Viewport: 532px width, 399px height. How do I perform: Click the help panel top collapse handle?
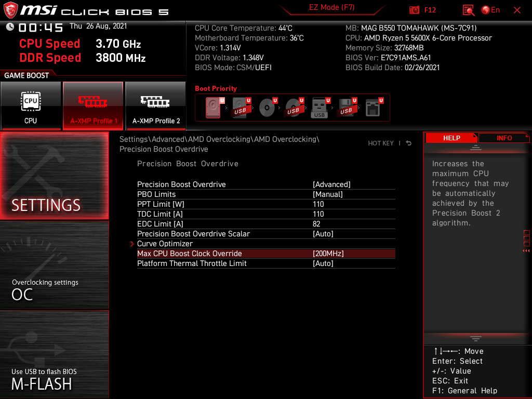click(476, 147)
